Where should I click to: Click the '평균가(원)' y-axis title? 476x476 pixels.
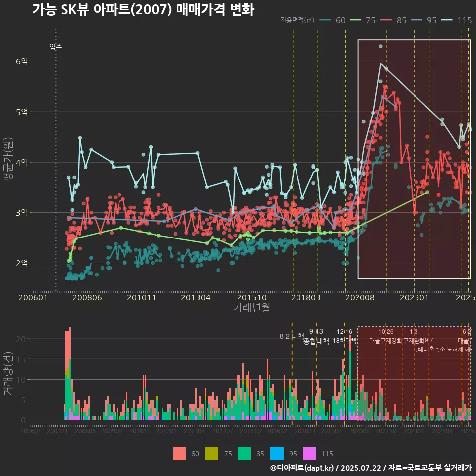pos(8,159)
